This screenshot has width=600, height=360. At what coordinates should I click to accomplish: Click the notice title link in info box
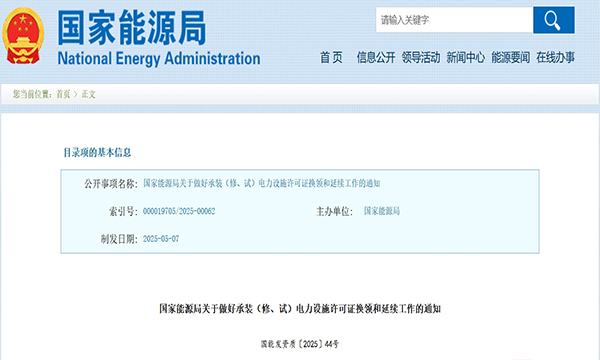(x=261, y=184)
